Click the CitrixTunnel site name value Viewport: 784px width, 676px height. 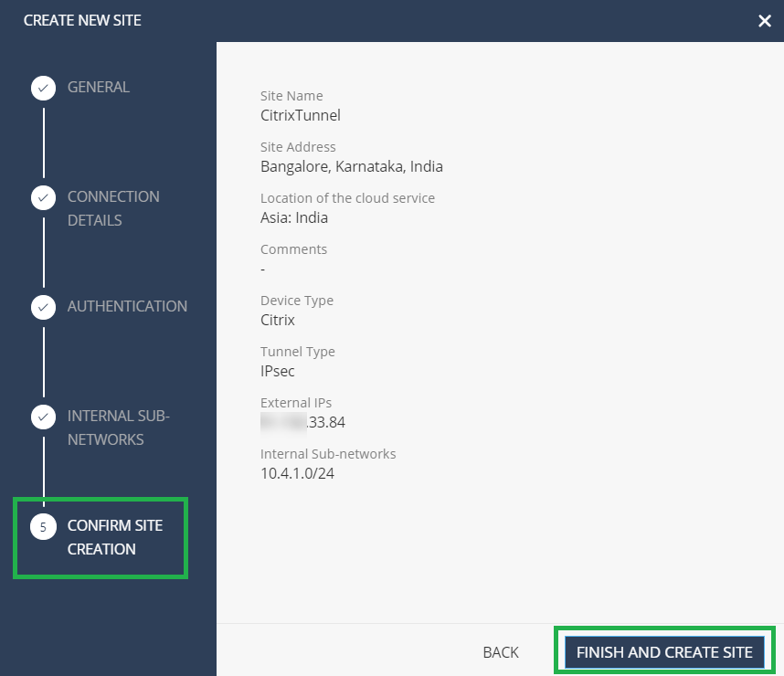(301, 115)
